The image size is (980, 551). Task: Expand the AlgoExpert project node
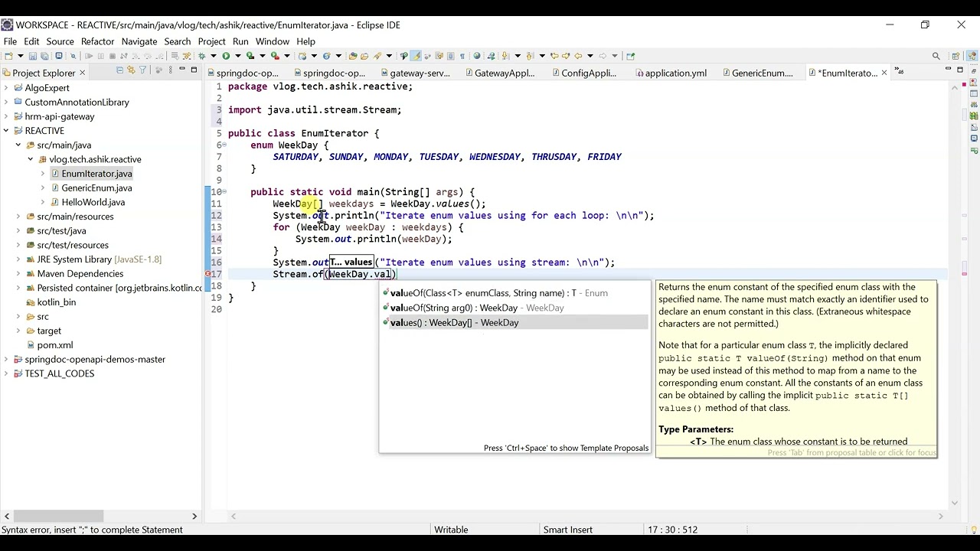click(x=6, y=88)
